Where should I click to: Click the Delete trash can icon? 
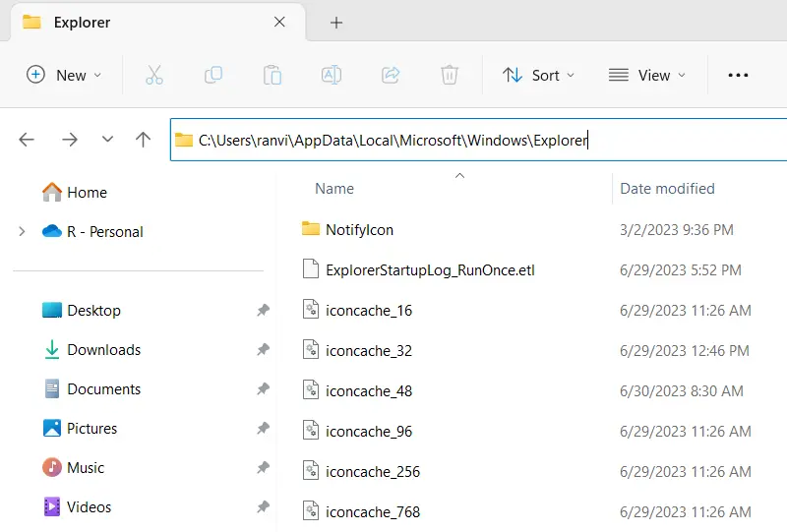point(450,76)
